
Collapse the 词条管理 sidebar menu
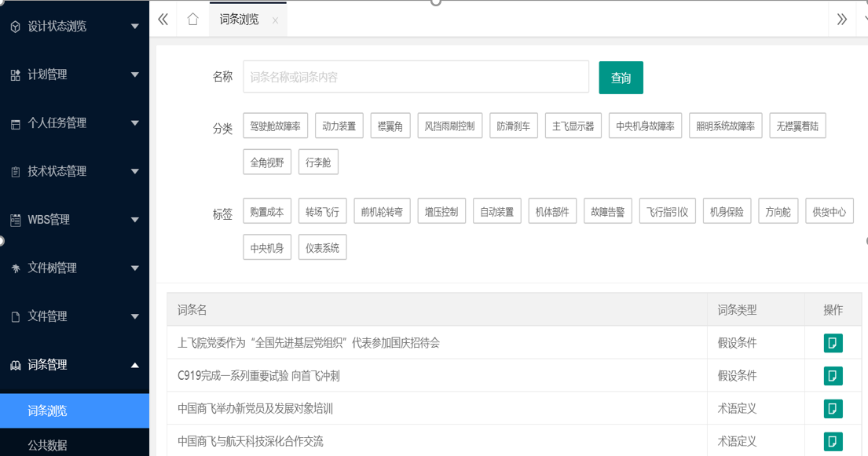(x=74, y=365)
